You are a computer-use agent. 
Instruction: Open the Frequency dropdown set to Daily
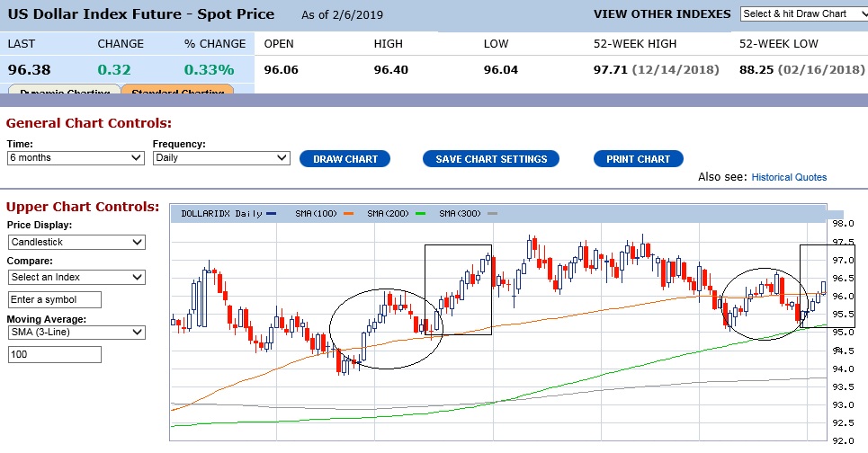pos(221,157)
